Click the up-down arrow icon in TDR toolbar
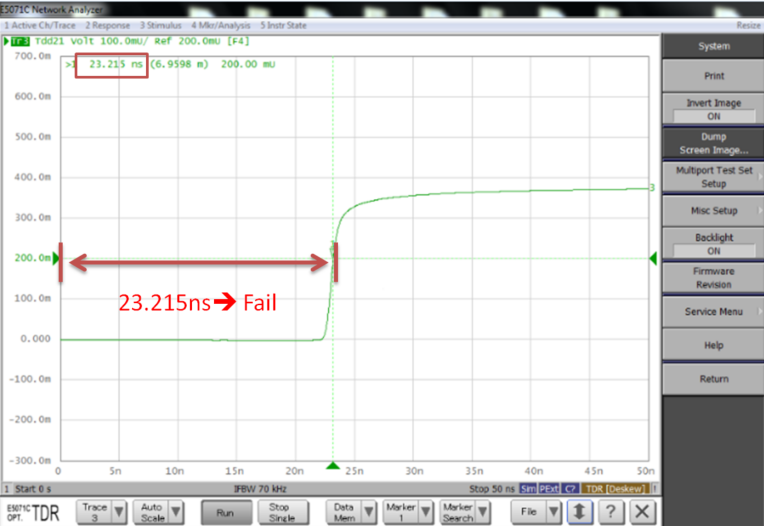 [x=579, y=512]
